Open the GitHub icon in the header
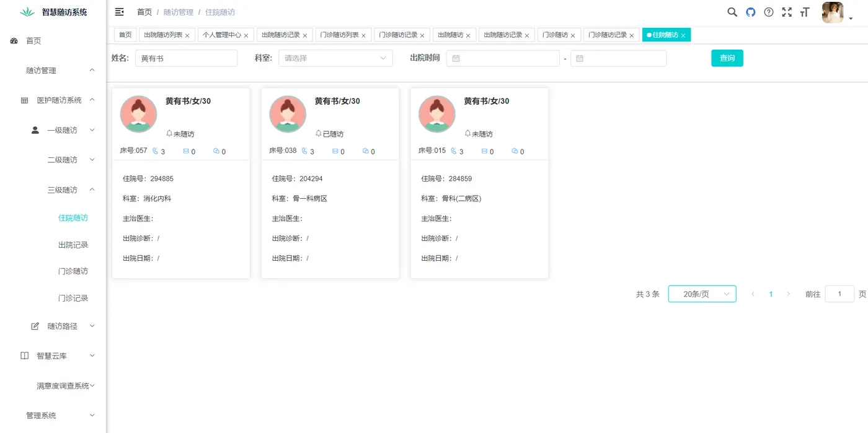Screen dimensions: 868x433 (x=750, y=12)
